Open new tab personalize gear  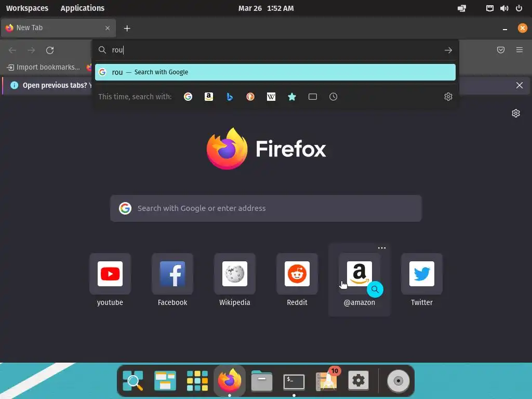click(516, 113)
